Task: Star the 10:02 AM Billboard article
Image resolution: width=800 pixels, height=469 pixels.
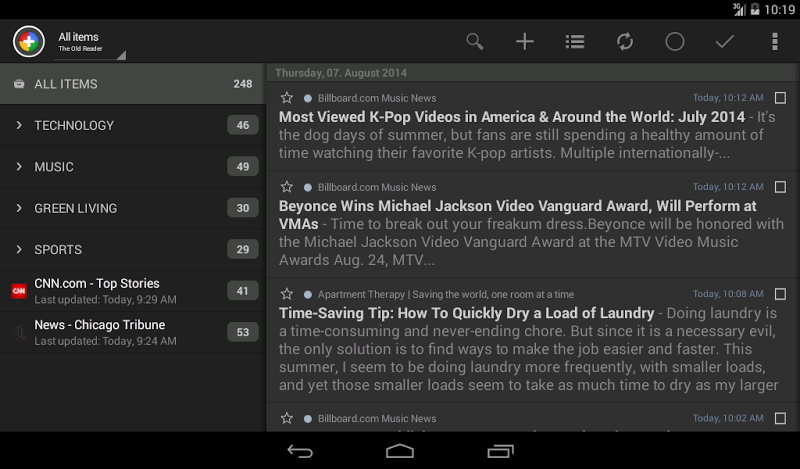Action: tap(287, 418)
